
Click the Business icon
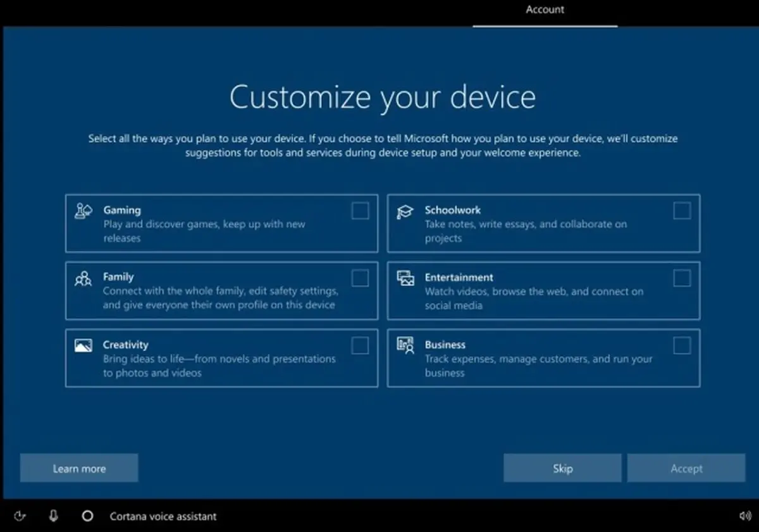[x=405, y=345]
